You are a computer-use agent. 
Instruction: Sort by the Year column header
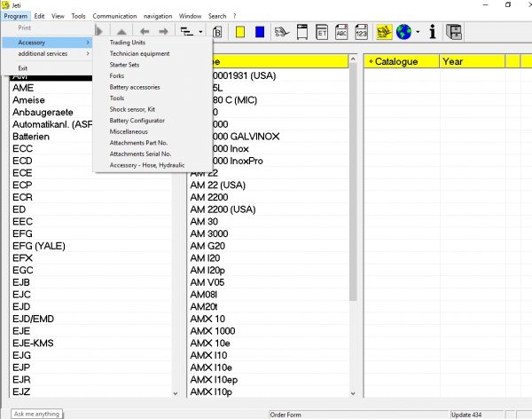472,61
